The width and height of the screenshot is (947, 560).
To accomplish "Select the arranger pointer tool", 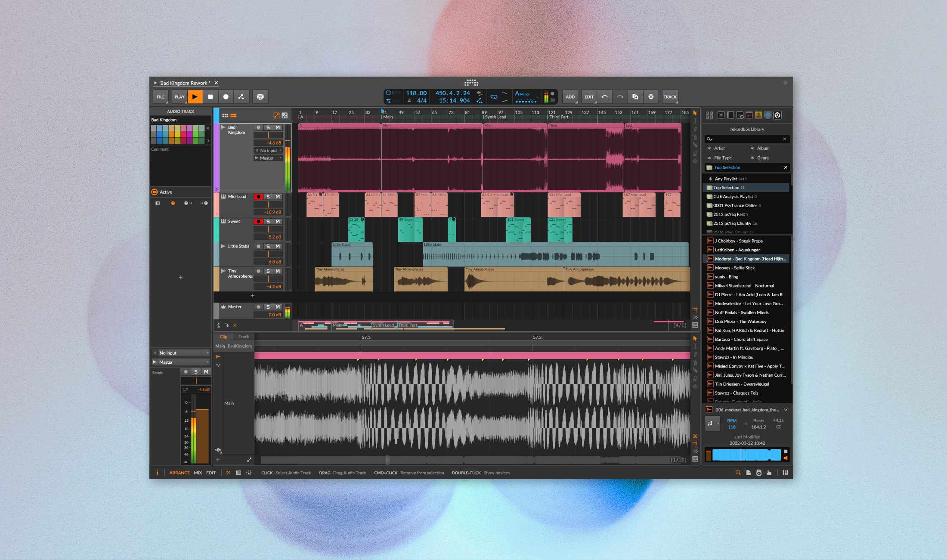I will point(695,113).
